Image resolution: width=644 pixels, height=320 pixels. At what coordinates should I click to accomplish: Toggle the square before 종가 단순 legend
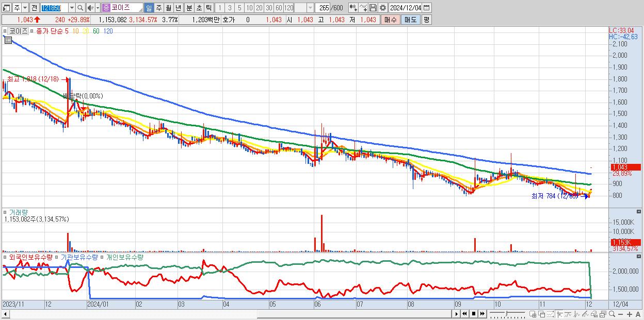point(32,31)
